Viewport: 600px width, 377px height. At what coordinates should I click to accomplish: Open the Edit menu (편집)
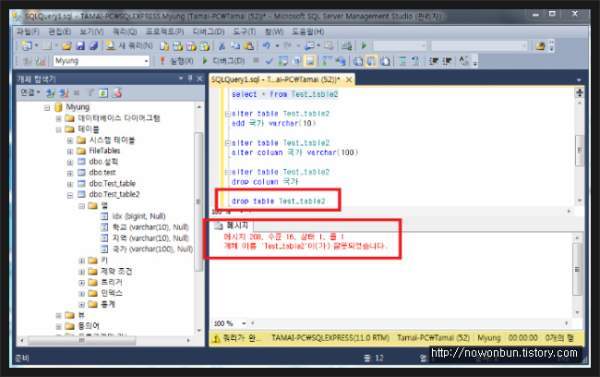tap(59, 31)
